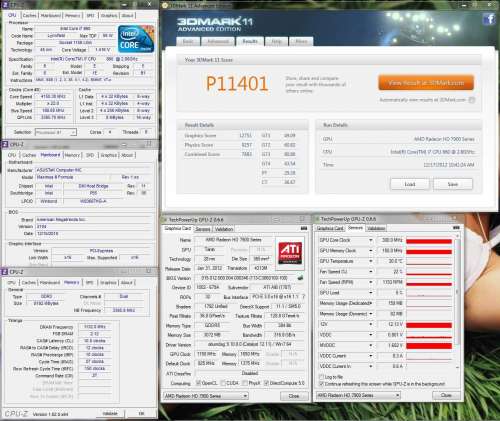Toggle the OpenCL checkbox in GPU-Z
Image resolution: width=500 pixels, height=421 pixels.
(198, 383)
